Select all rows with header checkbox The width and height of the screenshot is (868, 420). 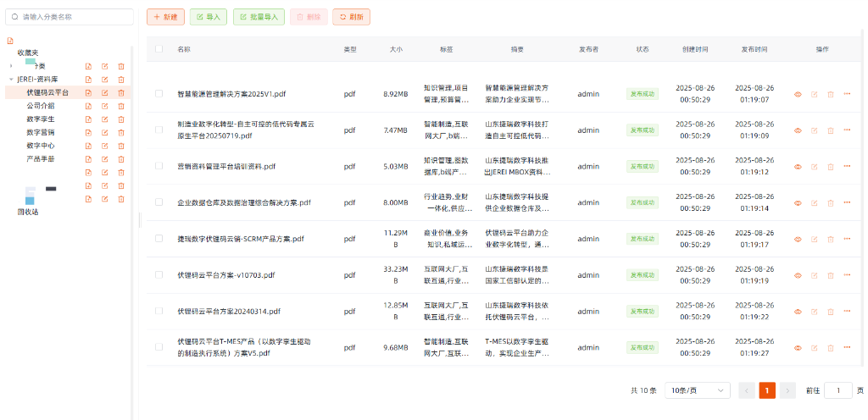point(159,49)
